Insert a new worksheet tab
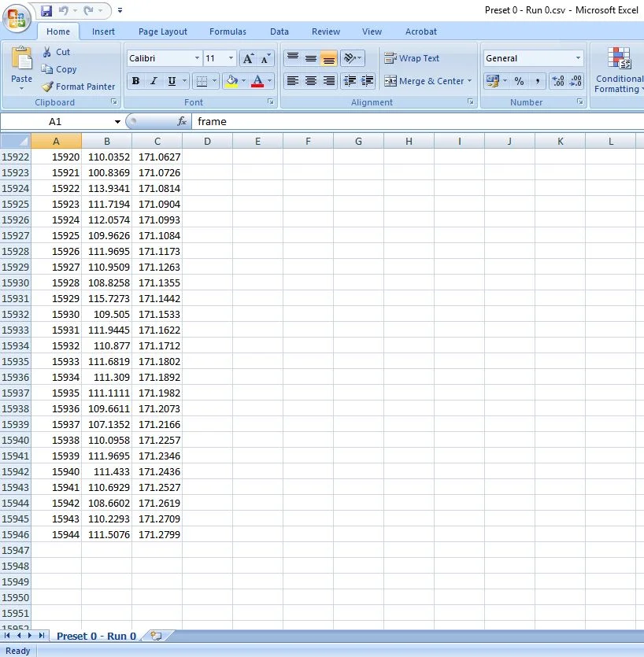Screen dimensions: 644x657 157,636
